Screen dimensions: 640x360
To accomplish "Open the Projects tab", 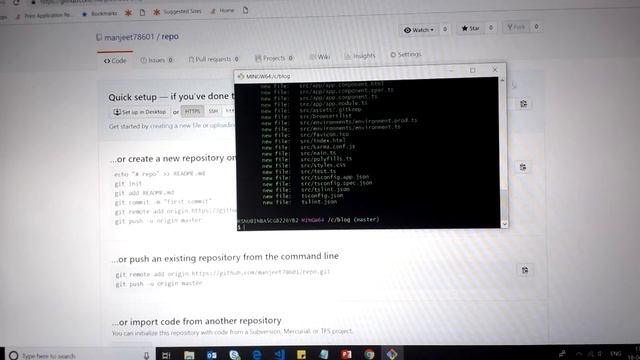I will [274, 58].
